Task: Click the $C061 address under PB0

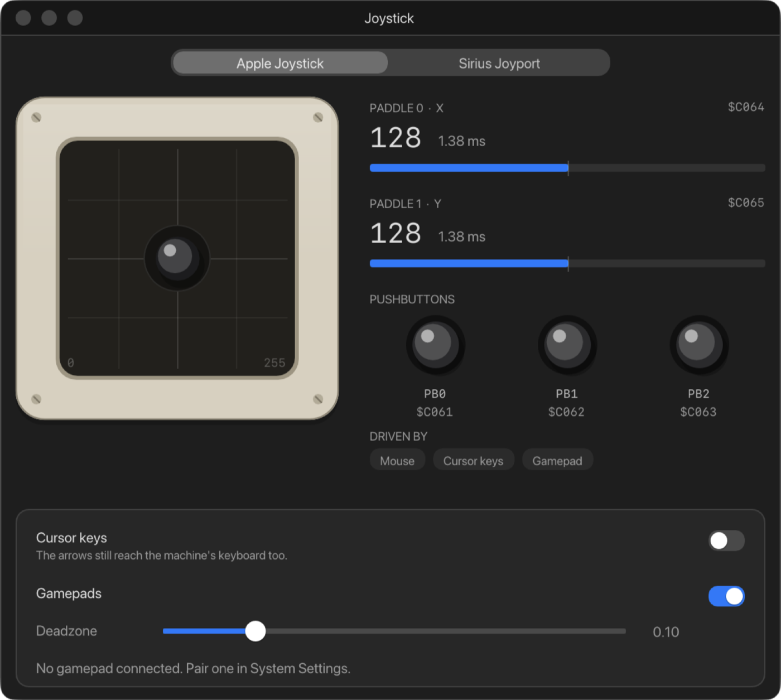Action: [x=435, y=412]
